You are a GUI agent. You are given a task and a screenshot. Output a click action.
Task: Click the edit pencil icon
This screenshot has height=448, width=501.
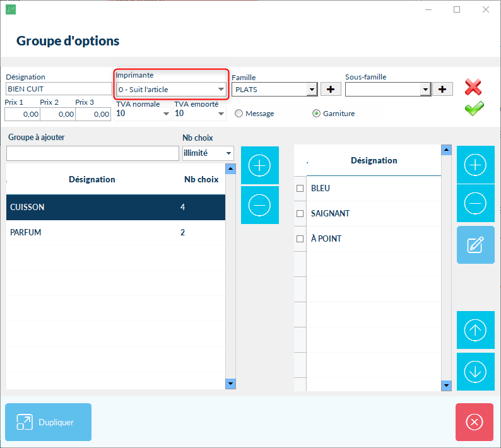click(x=475, y=245)
